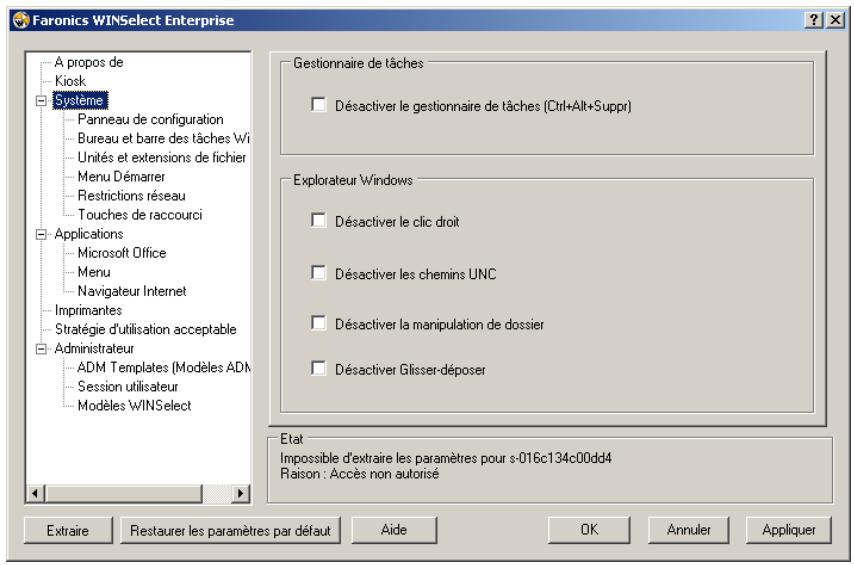Viewport: 854px width, 565px height.
Task: Select Menu under Applications
Action: [x=94, y=272]
